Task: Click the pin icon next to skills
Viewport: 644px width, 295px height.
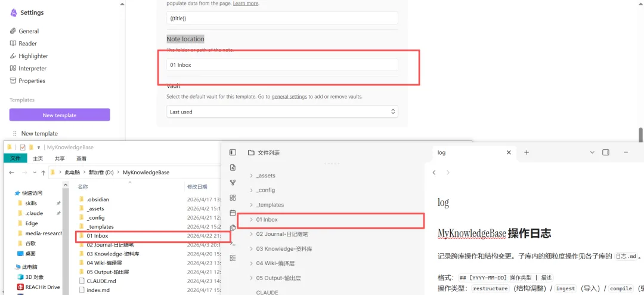Action: pyautogui.click(x=58, y=203)
